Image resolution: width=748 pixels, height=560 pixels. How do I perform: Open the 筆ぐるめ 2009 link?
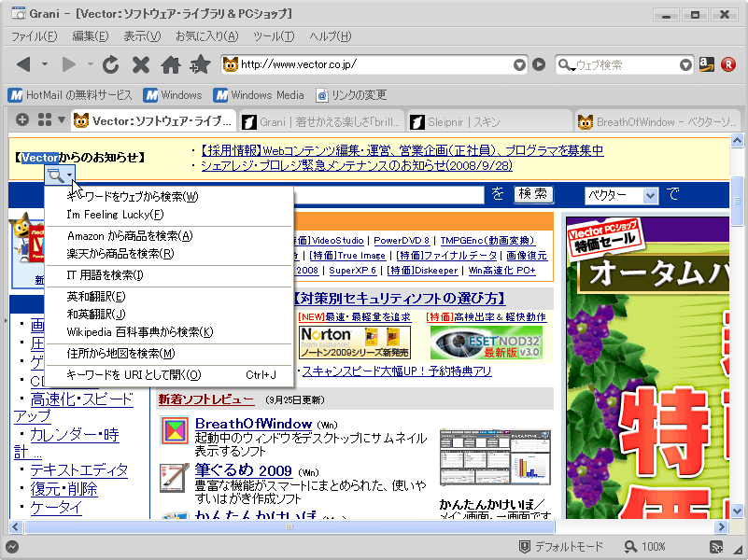(244, 470)
